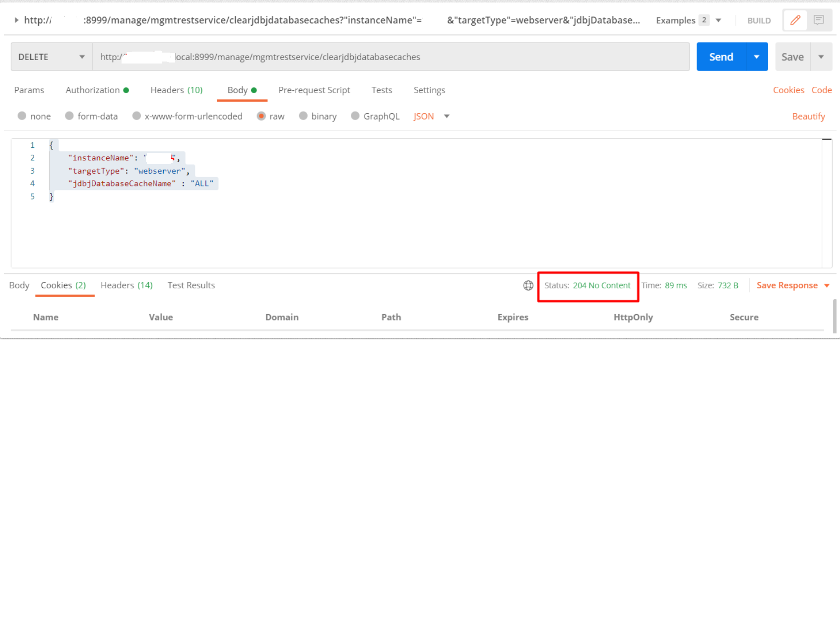Viewport: 840px width, 641px height.
Task: Click line 4 jdbjDatabaseCacheName in body editor
Action: pos(140,184)
